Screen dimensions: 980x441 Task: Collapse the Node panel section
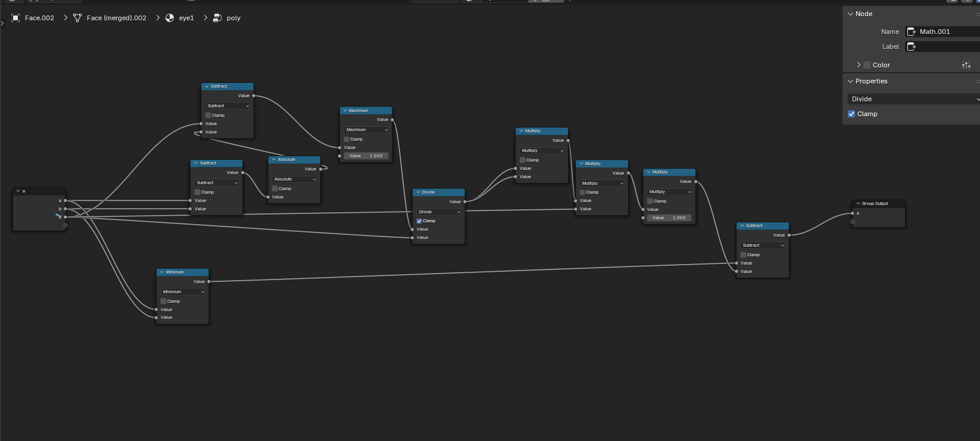tap(851, 14)
